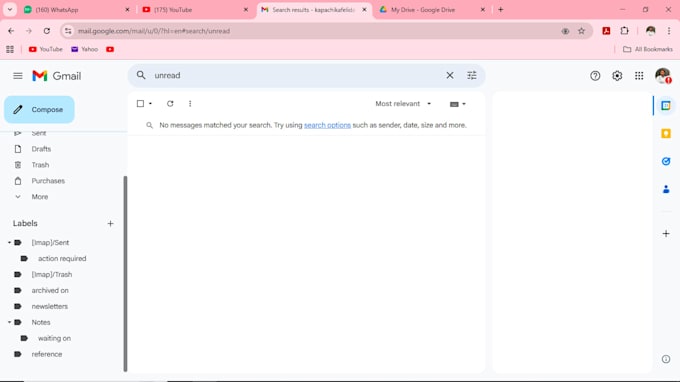
Task: Create new label with plus icon
Action: tap(110, 224)
